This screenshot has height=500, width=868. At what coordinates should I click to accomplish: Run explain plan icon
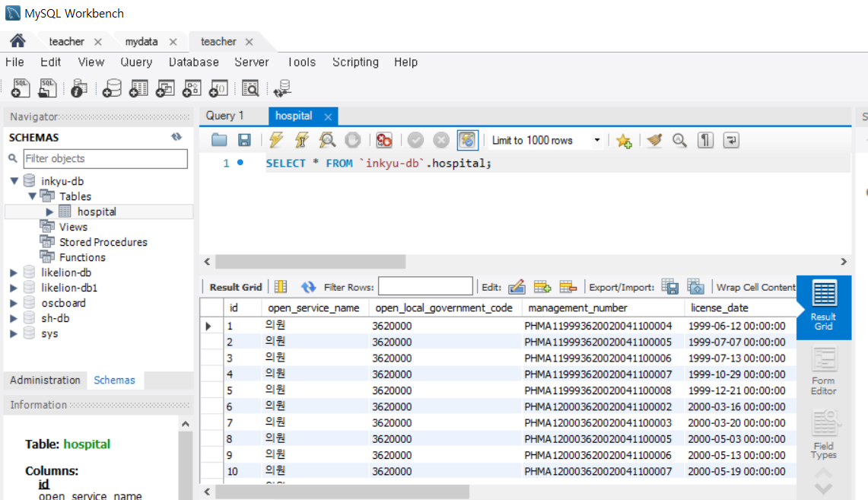[327, 140]
